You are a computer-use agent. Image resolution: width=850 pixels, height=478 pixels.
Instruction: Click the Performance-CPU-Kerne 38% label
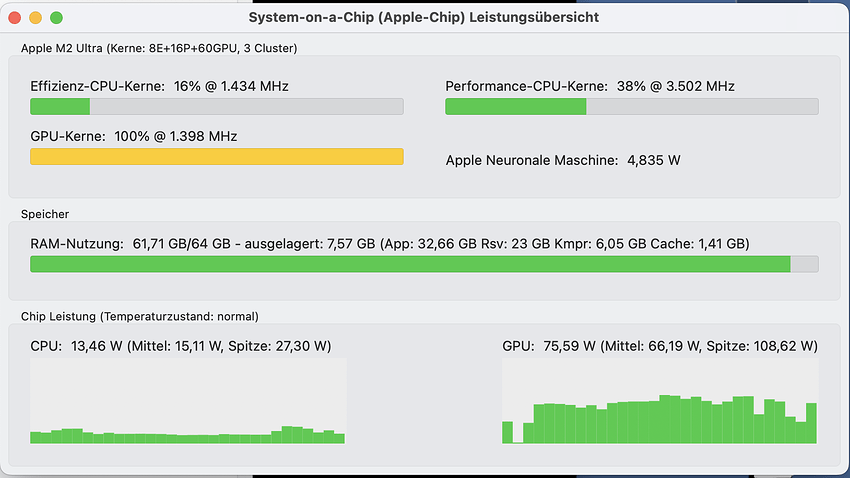[590, 86]
